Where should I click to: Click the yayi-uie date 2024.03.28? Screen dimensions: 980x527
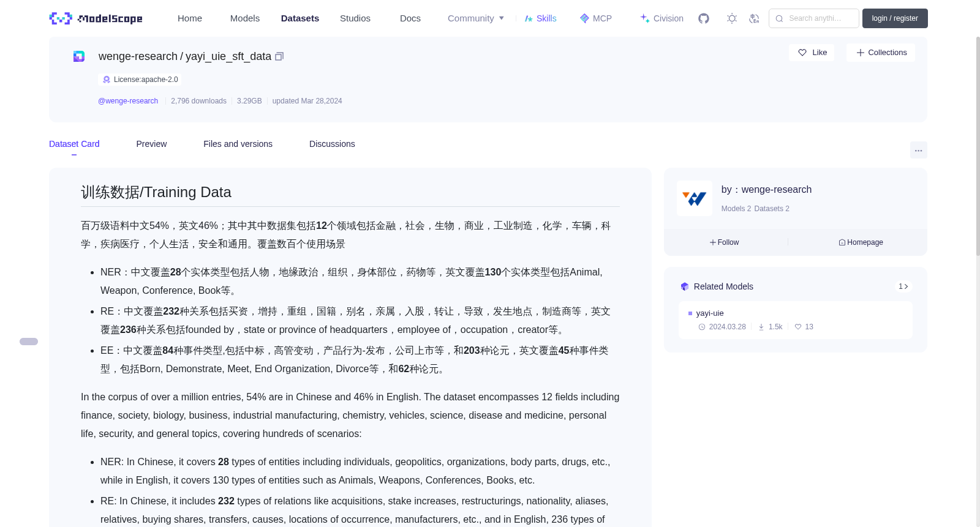[x=722, y=327]
